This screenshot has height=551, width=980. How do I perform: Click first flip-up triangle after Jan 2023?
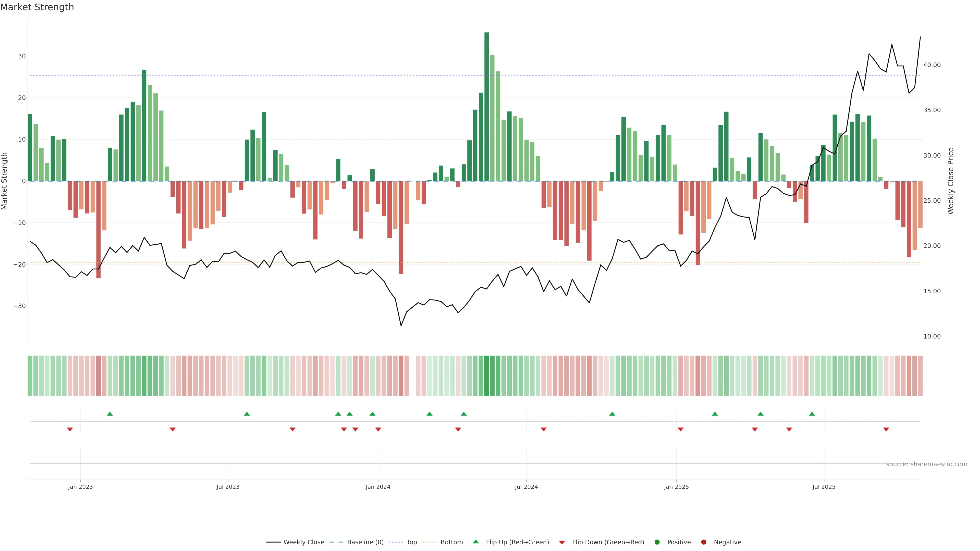(110, 414)
